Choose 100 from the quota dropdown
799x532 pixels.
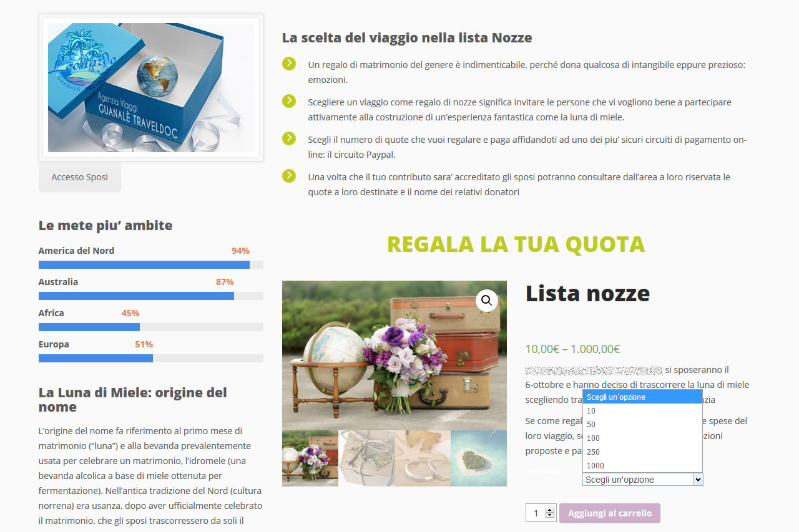(642, 438)
